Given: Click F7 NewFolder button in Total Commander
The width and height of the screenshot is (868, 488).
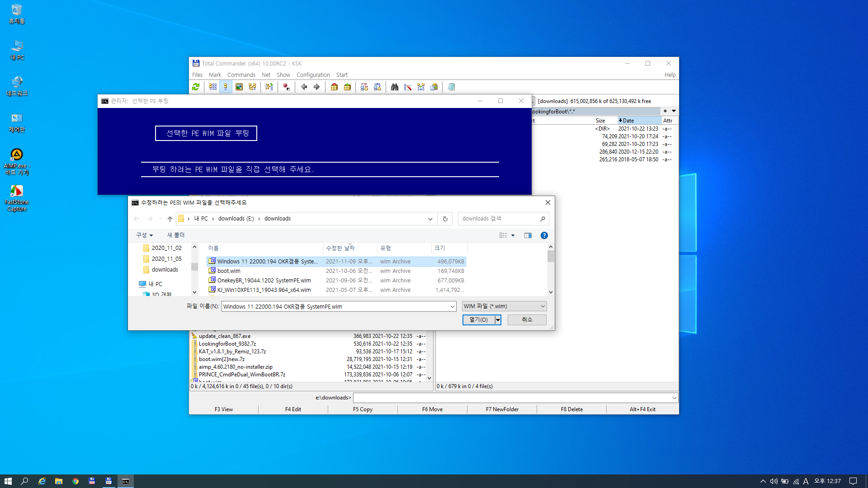Looking at the screenshot, I should pyautogui.click(x=502, y=409).
